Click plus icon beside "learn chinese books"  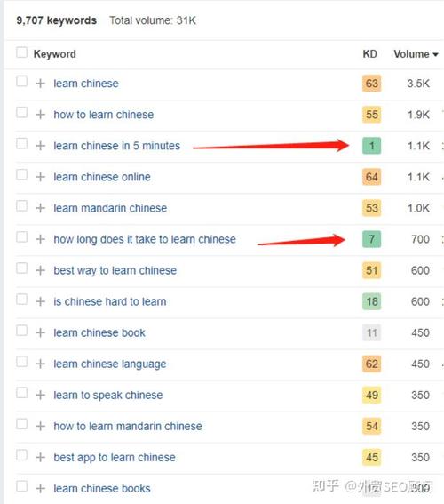click(40, 489)
